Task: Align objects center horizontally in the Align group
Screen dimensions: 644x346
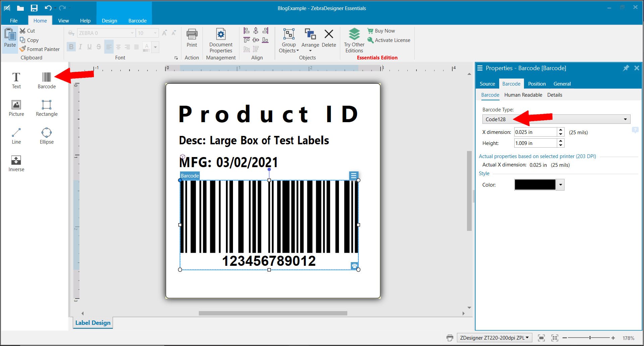Action: click(256, 31)
